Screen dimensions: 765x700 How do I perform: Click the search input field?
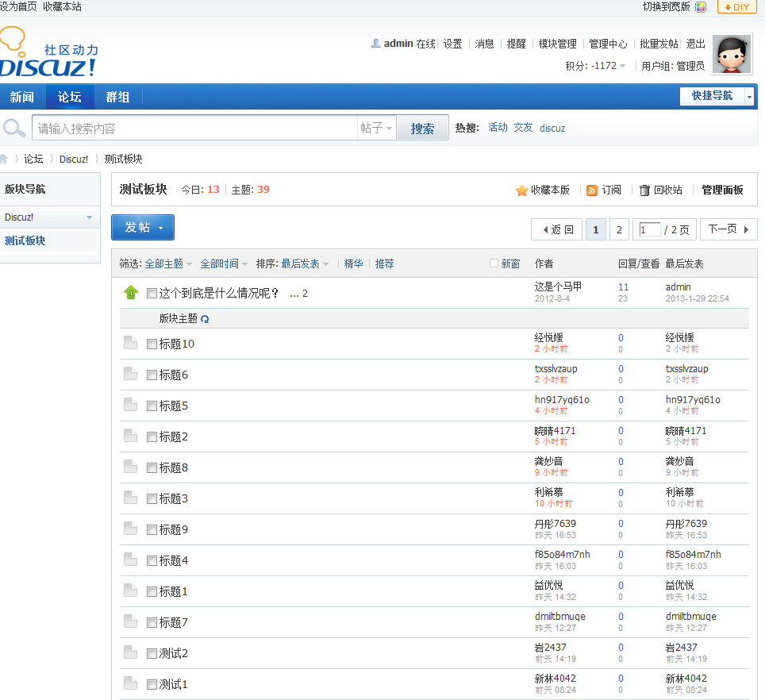tap(194, 129)
